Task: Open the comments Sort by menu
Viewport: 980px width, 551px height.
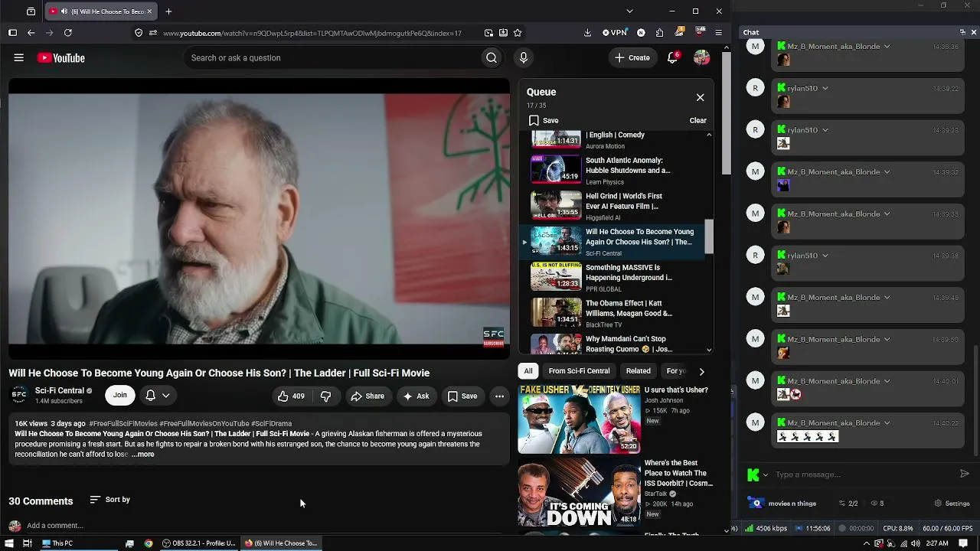Action: click(x=110, y=500)
